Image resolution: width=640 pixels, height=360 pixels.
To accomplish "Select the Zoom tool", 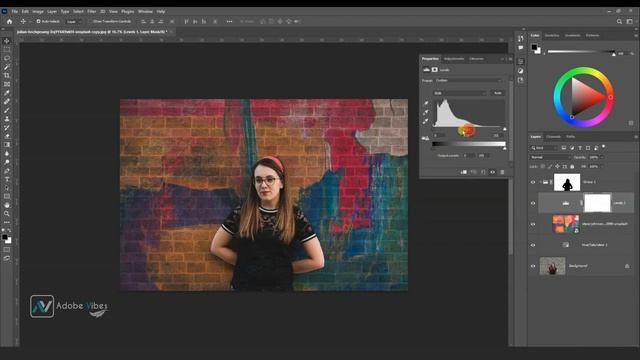I will tap(7, 213).
